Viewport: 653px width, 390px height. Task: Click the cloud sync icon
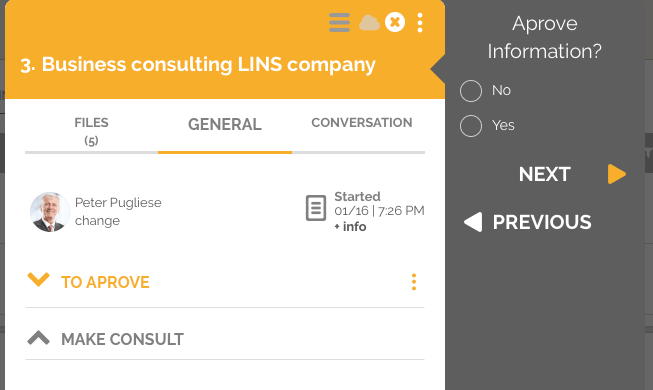[x=369, y=23]
